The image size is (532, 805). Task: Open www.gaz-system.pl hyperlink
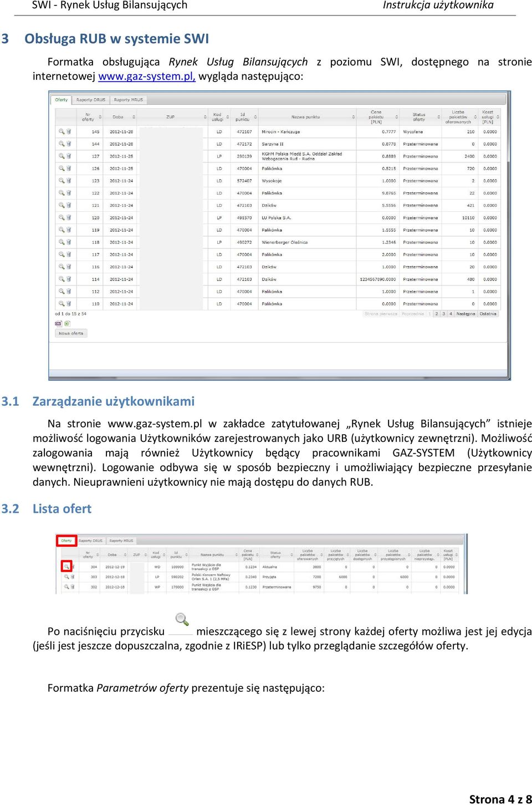(147, 76)
